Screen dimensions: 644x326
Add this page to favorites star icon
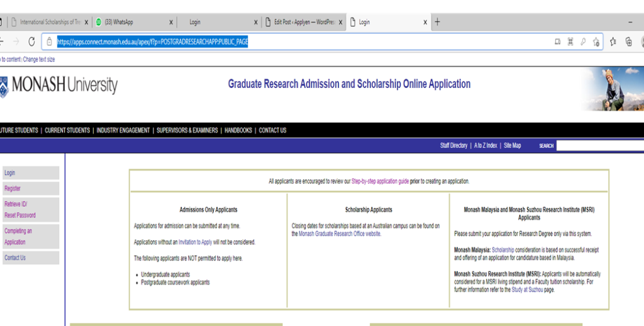[596, 42]
